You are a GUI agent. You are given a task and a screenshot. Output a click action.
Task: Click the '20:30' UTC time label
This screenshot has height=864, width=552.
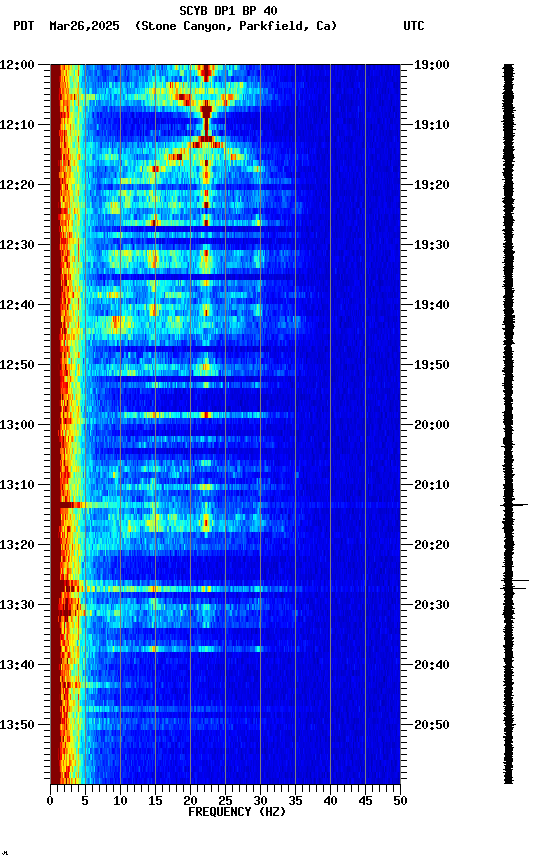tap(432, 605)
